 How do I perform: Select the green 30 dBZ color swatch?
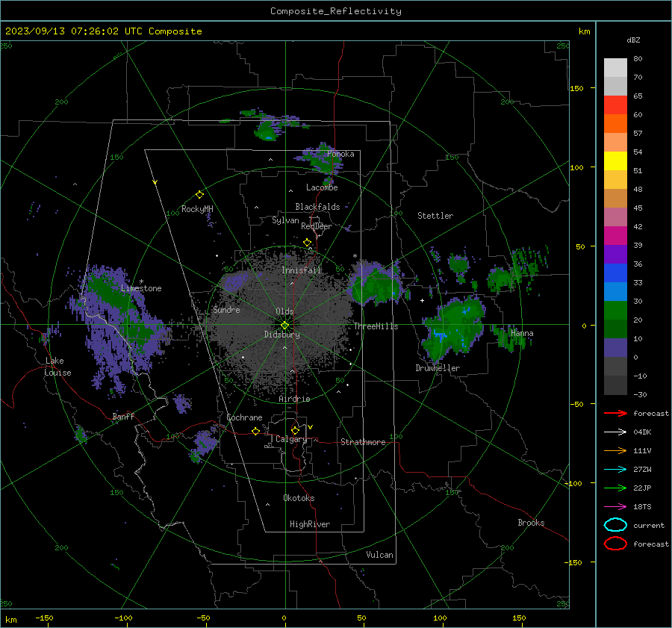pyautogui.click(x=615, y=310)
